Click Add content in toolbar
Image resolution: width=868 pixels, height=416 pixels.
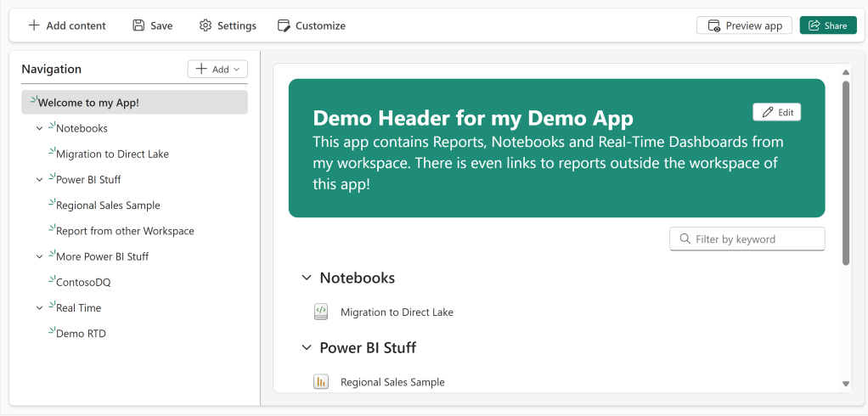coord(67,25)
